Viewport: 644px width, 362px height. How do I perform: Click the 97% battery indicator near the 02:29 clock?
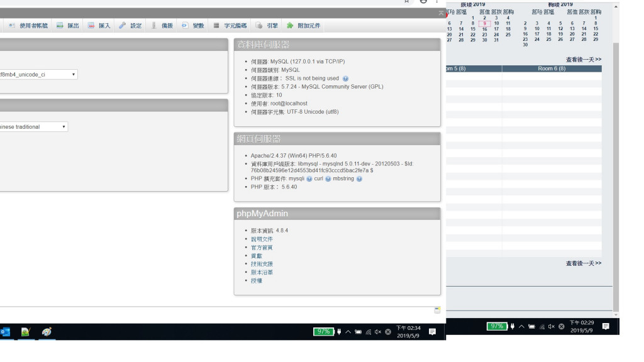497,326
